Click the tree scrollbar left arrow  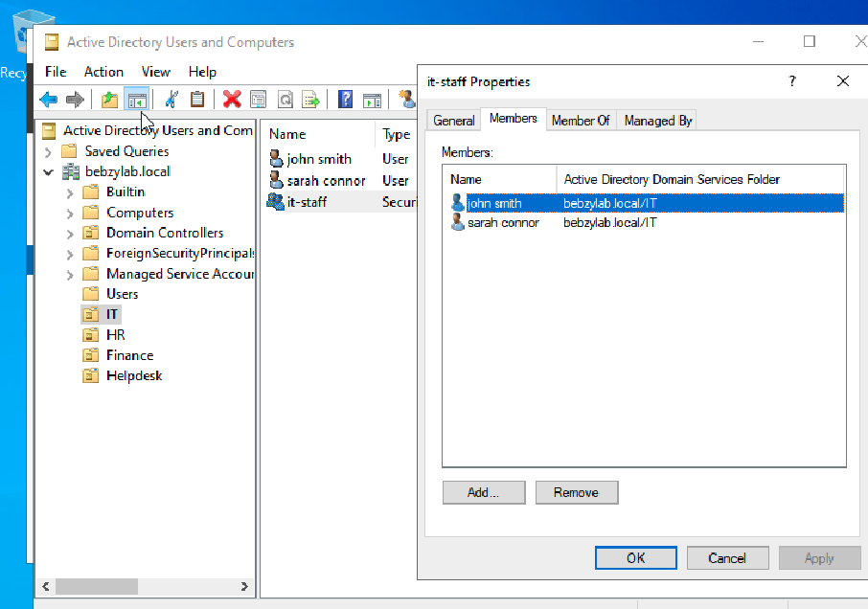tap(46, 586)
